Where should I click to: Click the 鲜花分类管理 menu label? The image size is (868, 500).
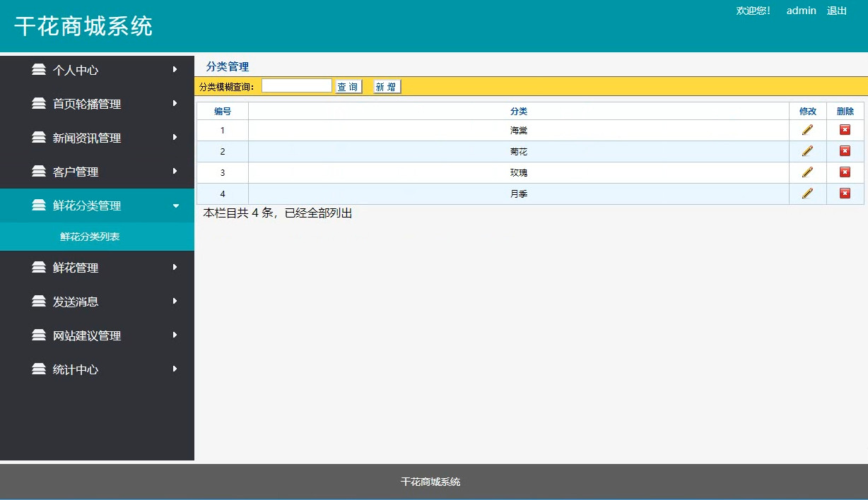click(87, 206)
